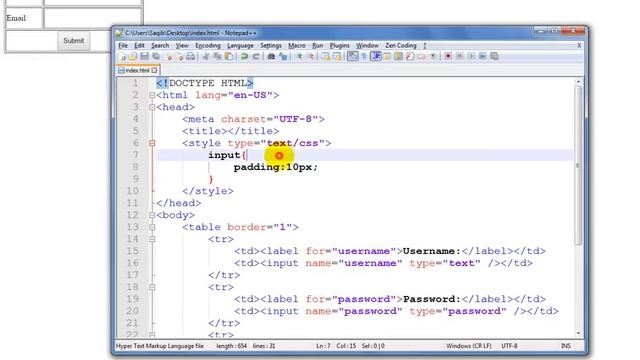Click the editor scrollbar's down arrow

(x=578, y=333)
